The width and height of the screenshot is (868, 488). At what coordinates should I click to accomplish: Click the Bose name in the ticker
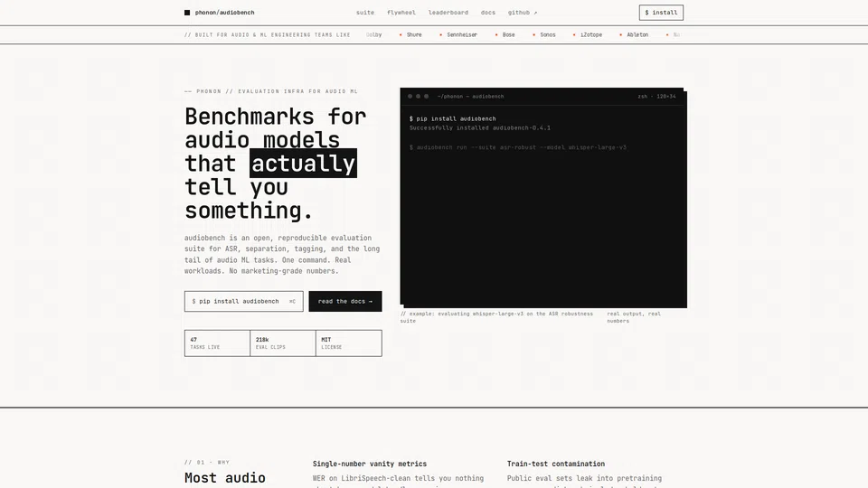pyautogui.click(x=509, y=35)
